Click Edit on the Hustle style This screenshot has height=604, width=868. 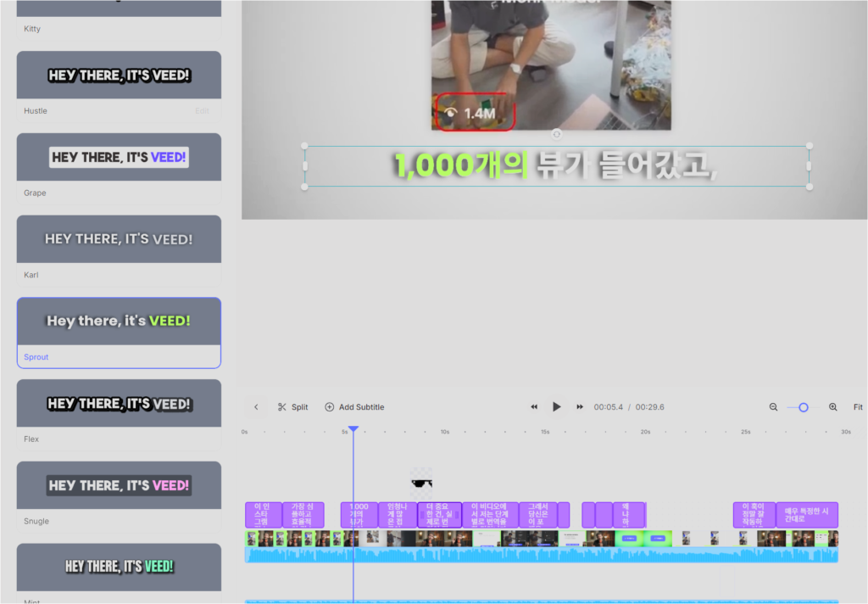point(202,111)
